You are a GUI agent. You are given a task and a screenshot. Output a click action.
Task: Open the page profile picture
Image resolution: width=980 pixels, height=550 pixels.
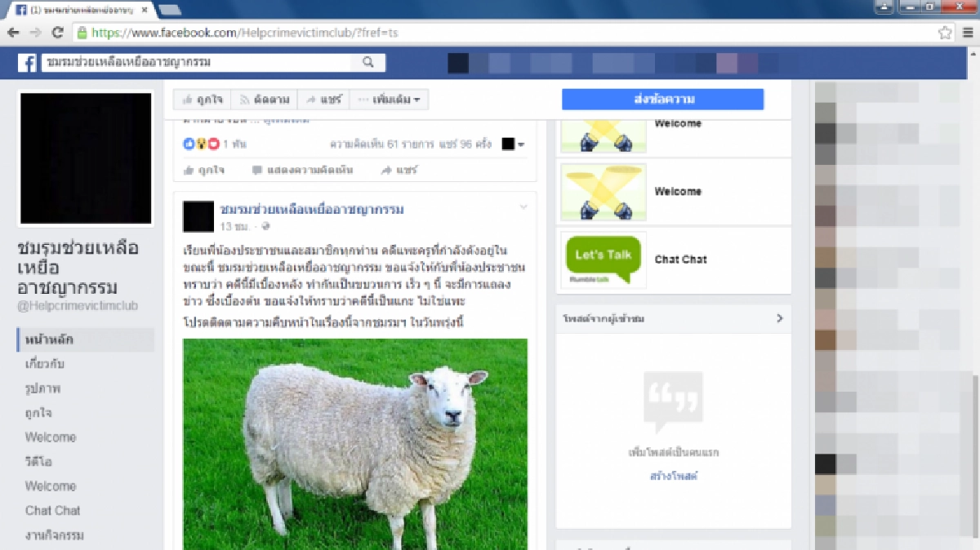pos(86,157)
